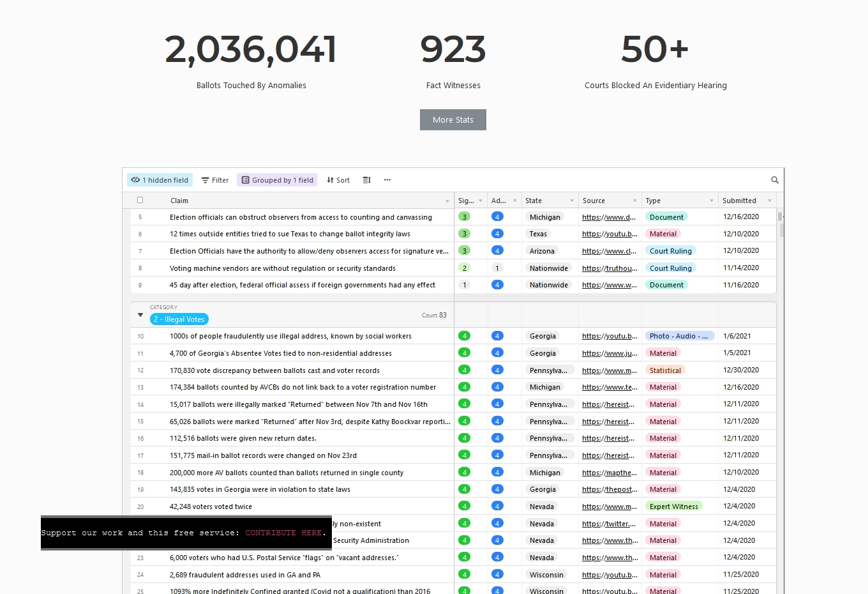
Task: Open the three-dot more options menu
Action: tap(387, 180)
